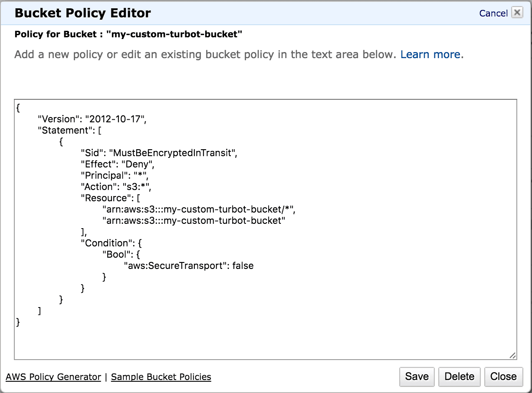The width and height of the screenshot is (532, 393).
Task: Click the Policy for Bucket name label
Action: pyautogui.click(x=128, y=34)
